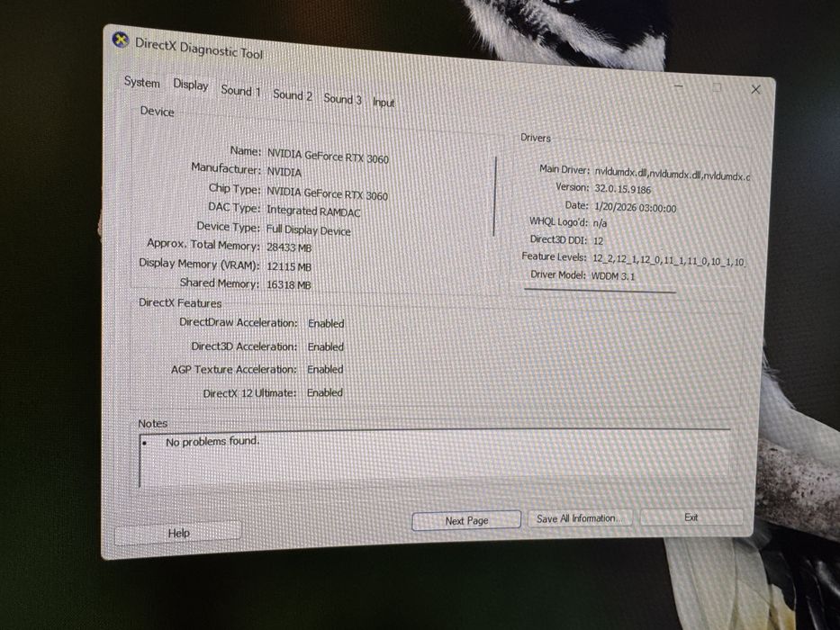
Task: Click the Device panel vertical scrollbar
Action: pyautogui.click(x=494, y=196)
